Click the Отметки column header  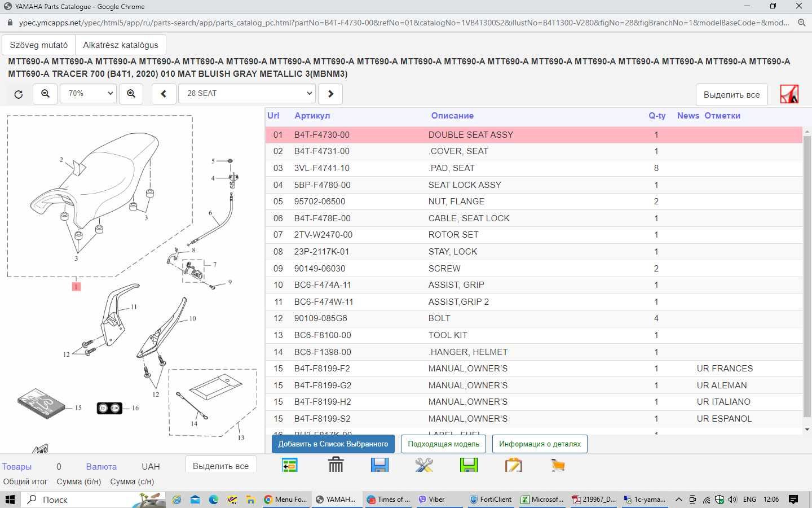(722, 116)
